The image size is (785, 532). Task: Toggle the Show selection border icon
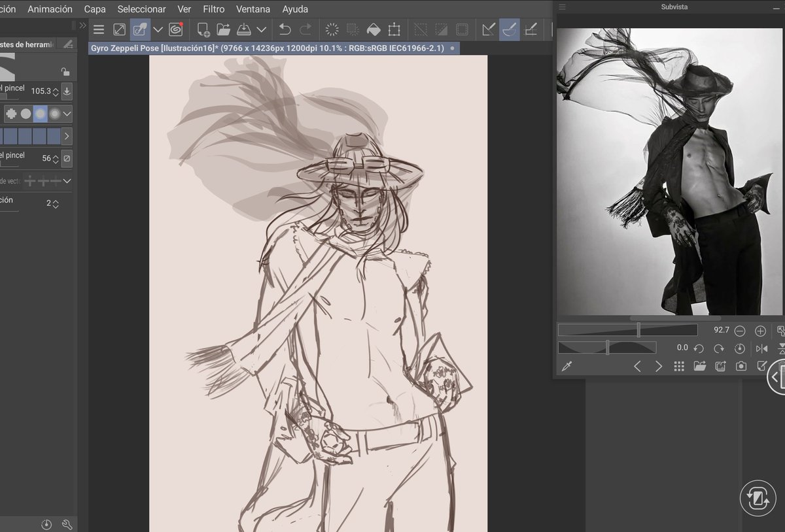(462, 29)
